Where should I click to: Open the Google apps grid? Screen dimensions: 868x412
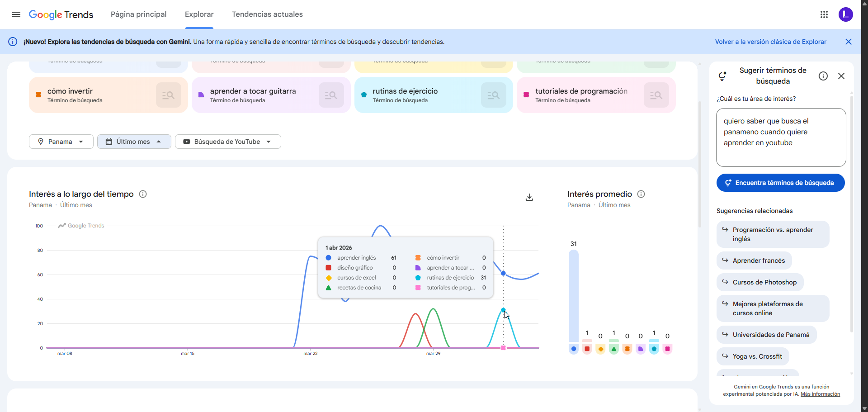pyautogui.click(x=824, y=14)
